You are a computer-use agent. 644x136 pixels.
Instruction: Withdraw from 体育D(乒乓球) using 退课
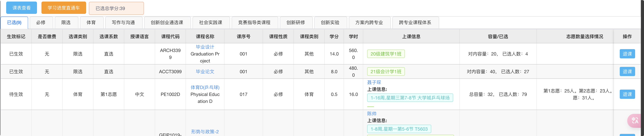point(627,95)
